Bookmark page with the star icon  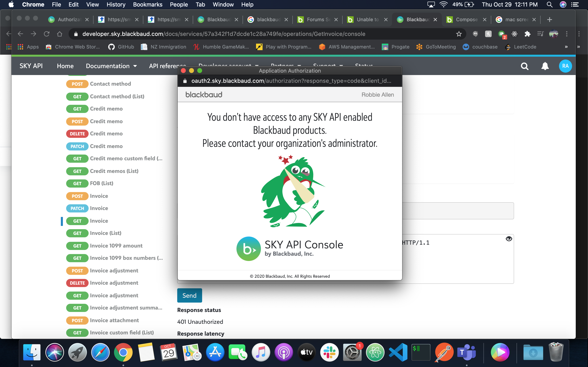[x=459, y=34]
